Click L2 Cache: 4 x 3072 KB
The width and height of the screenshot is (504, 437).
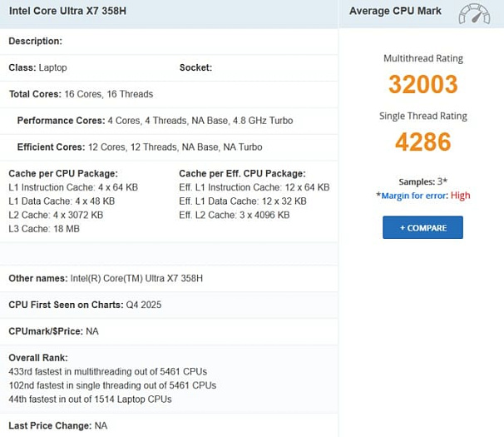tap(56, 215)
